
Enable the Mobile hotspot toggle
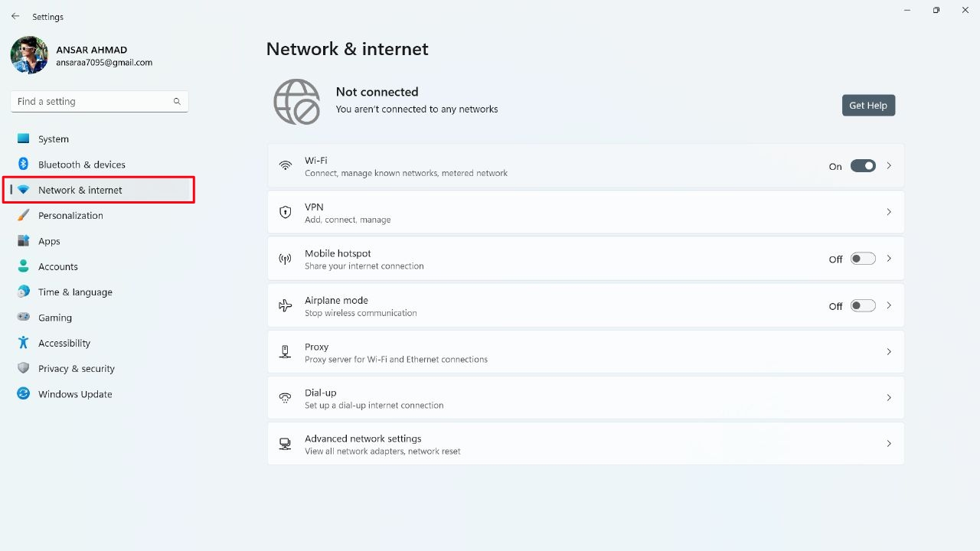863,259
